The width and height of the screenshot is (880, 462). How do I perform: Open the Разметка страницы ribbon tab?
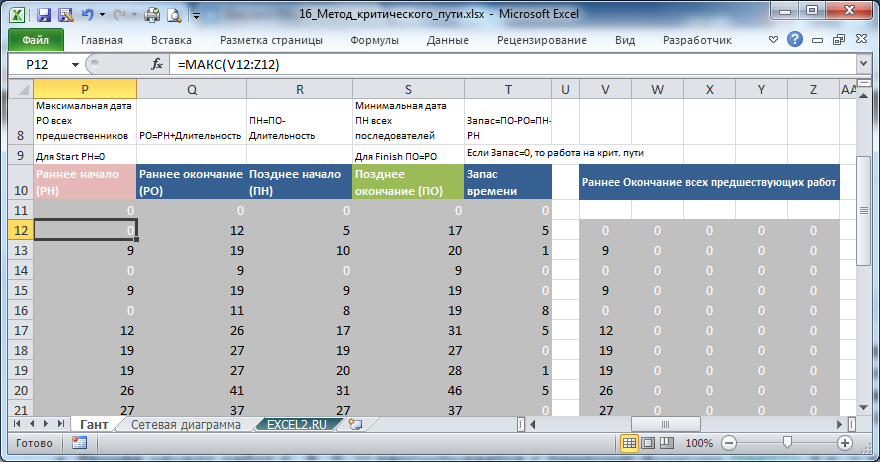271,40
